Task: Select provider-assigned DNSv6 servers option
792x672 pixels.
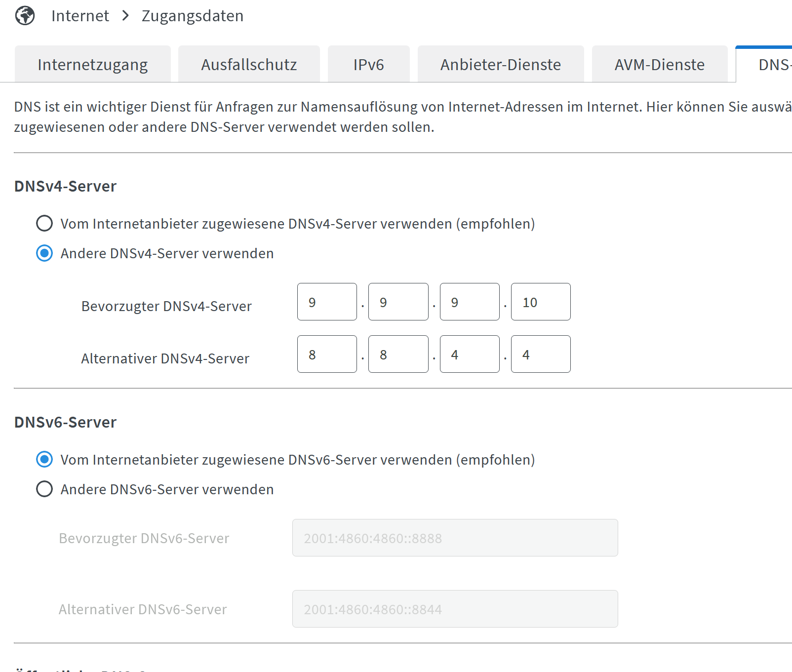Action: (44, 459)
